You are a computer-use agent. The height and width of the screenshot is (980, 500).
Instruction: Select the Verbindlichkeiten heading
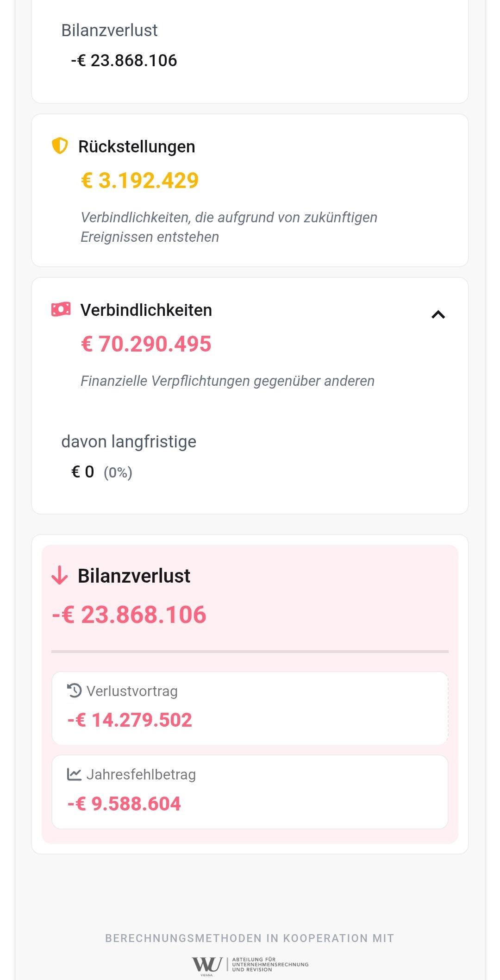pyautogui.click(x=146, y=310)
